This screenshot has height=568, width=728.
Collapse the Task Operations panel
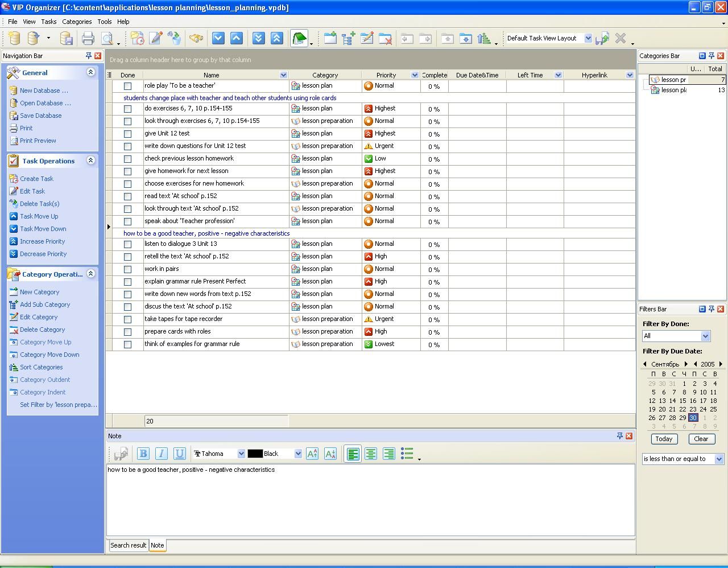click(90, 160)
